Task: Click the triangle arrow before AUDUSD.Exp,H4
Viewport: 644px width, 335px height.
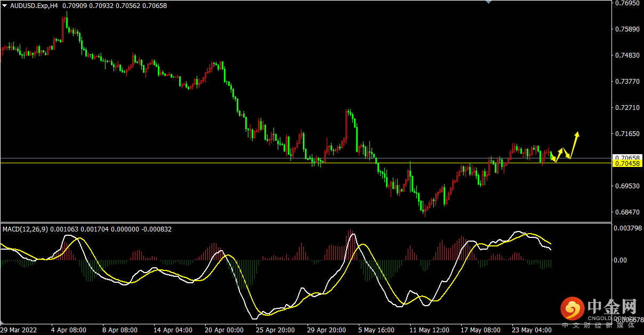Action: coord(5,6)
